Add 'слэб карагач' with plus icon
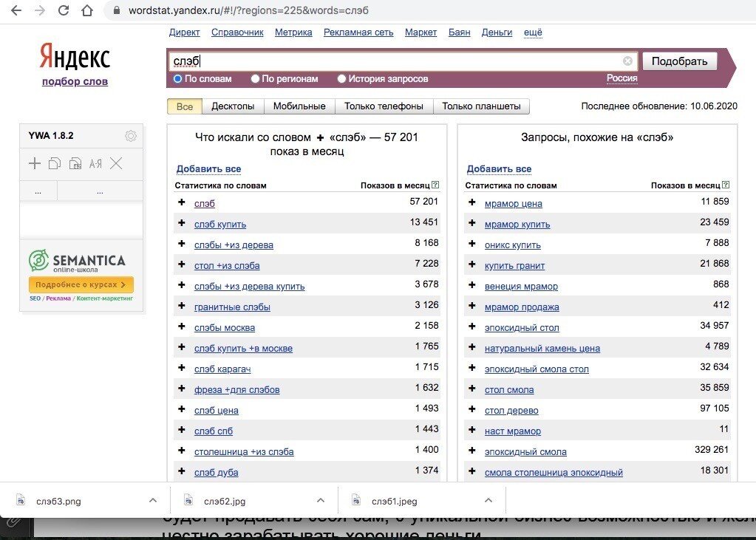This screenshot has width=756, height=540. tap(182, 368)
